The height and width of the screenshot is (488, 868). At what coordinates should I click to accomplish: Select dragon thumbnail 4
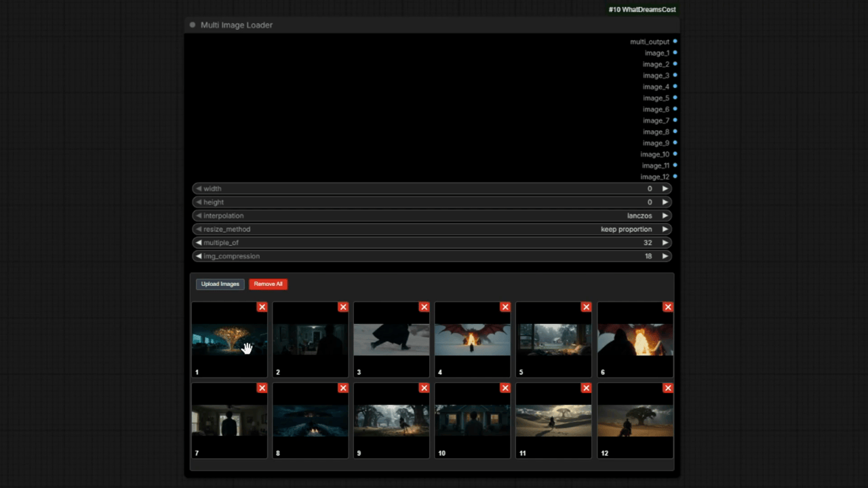point(473,340)
